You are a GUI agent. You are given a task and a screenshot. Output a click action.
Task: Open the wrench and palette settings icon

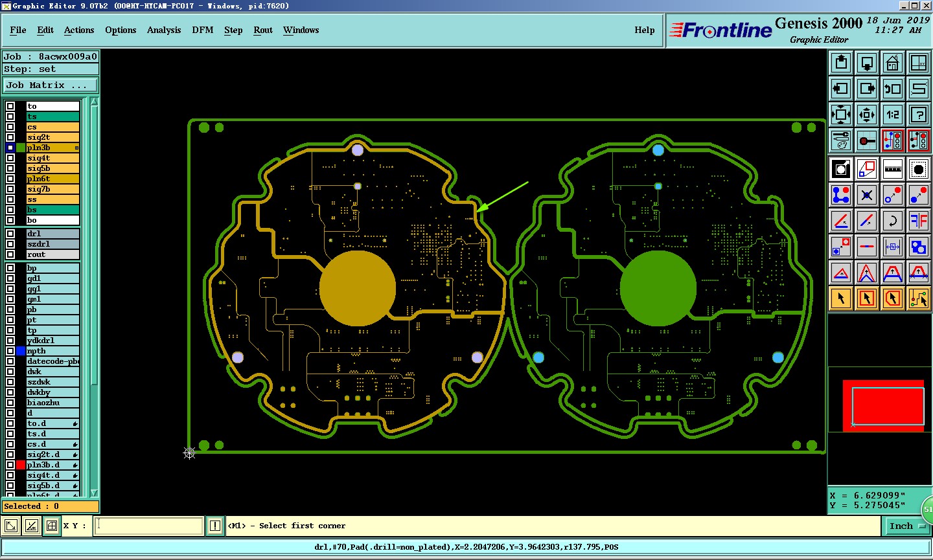click(x=841, y=140)
